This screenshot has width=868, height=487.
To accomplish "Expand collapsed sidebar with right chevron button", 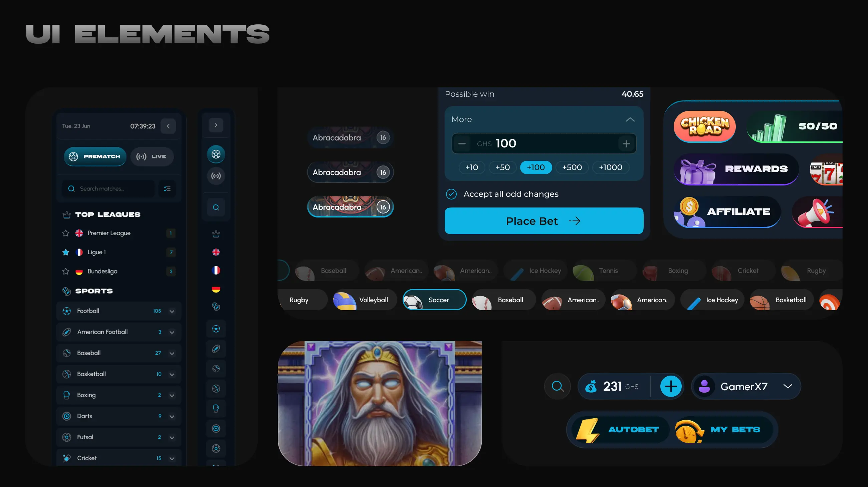I will click(216, 125).
